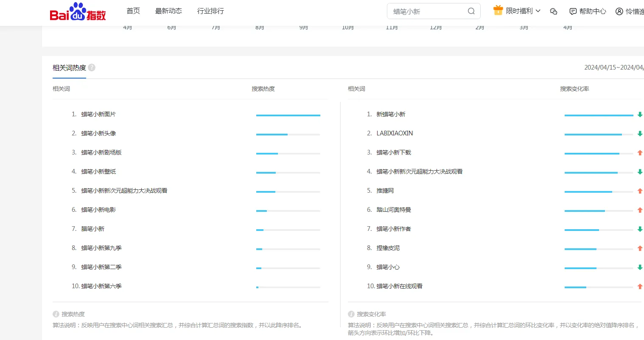Click related word 蜡笔小心
Screen dimensions: 644x340
coord(388,267)
